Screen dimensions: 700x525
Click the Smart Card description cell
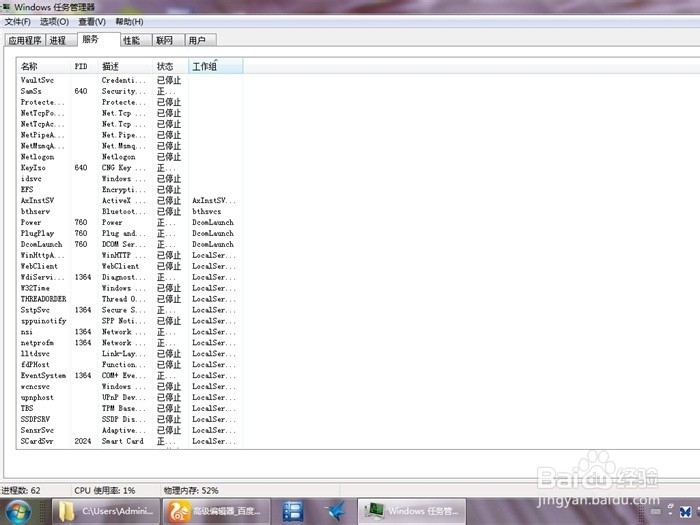tap(123, 441)
